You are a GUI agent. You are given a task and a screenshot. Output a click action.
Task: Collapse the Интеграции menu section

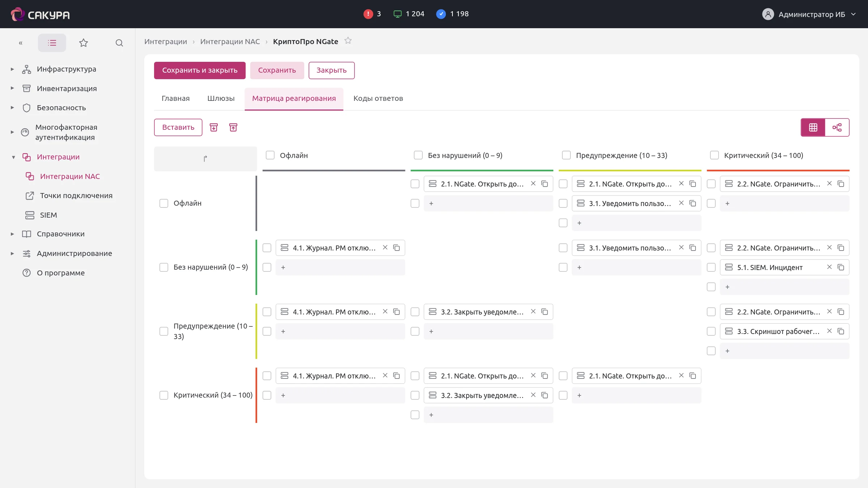[13, 157]
